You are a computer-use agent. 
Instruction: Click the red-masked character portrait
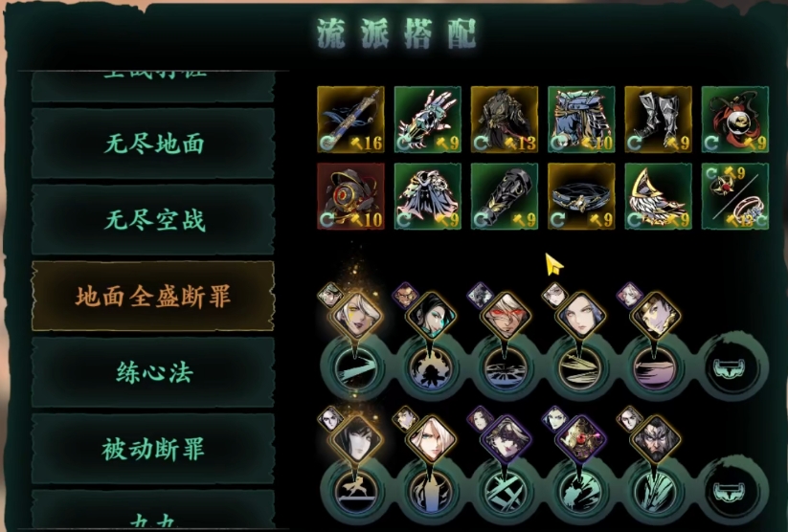pos(506,317)
